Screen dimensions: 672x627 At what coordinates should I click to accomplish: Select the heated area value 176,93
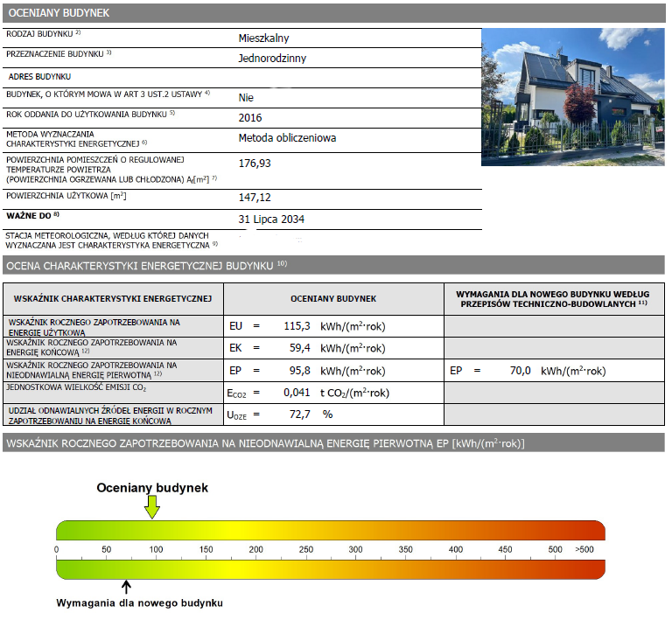coord(255,164)
